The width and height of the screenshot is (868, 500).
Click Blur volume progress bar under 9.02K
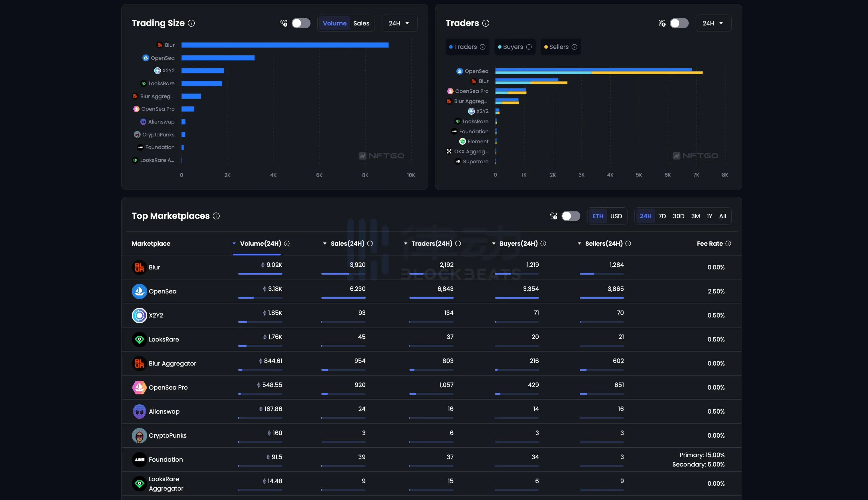point(260,274)
